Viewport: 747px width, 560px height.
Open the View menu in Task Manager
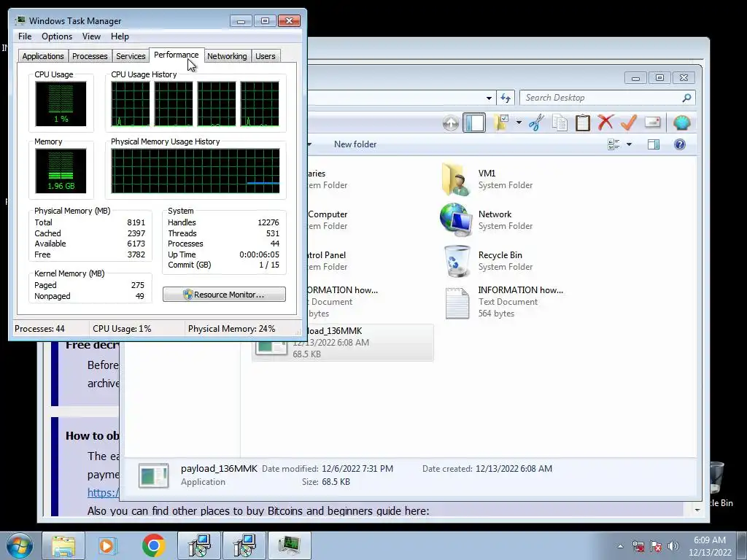[91, 36]
